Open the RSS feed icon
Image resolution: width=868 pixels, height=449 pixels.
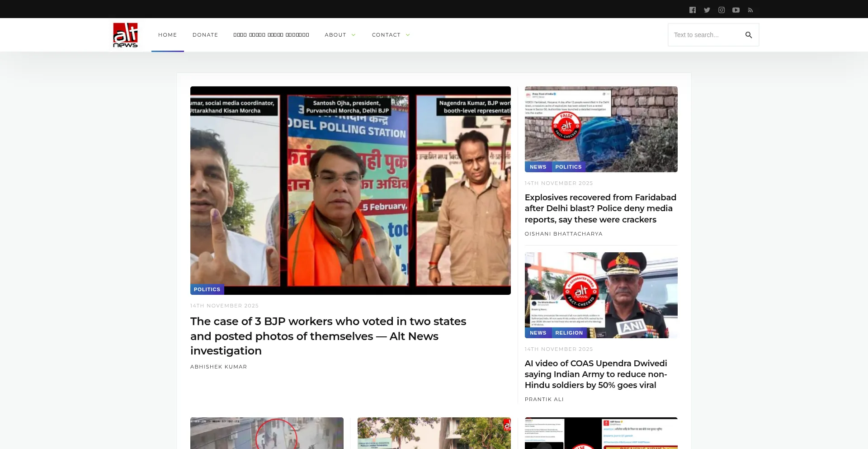pyautogui.click(x=750, y=10)
